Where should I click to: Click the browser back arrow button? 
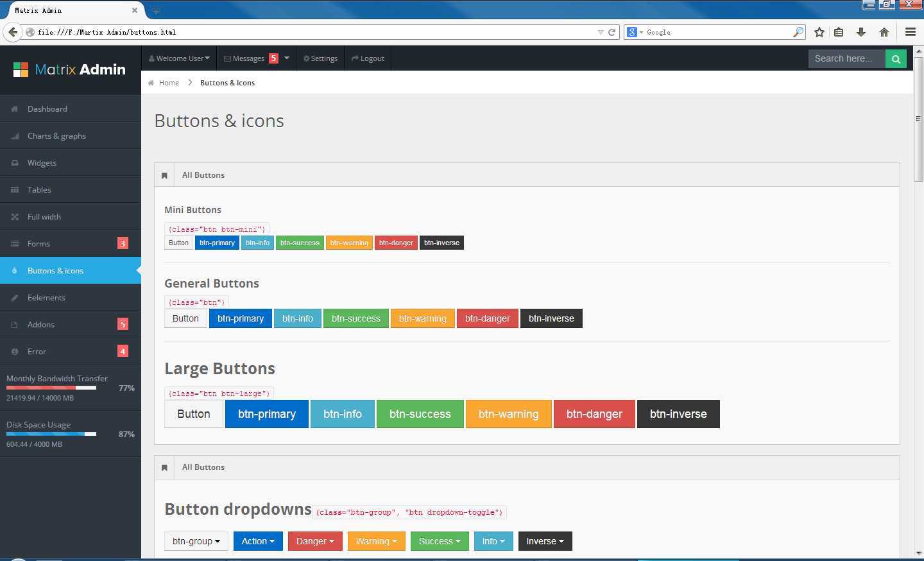[x=13, y=32]
